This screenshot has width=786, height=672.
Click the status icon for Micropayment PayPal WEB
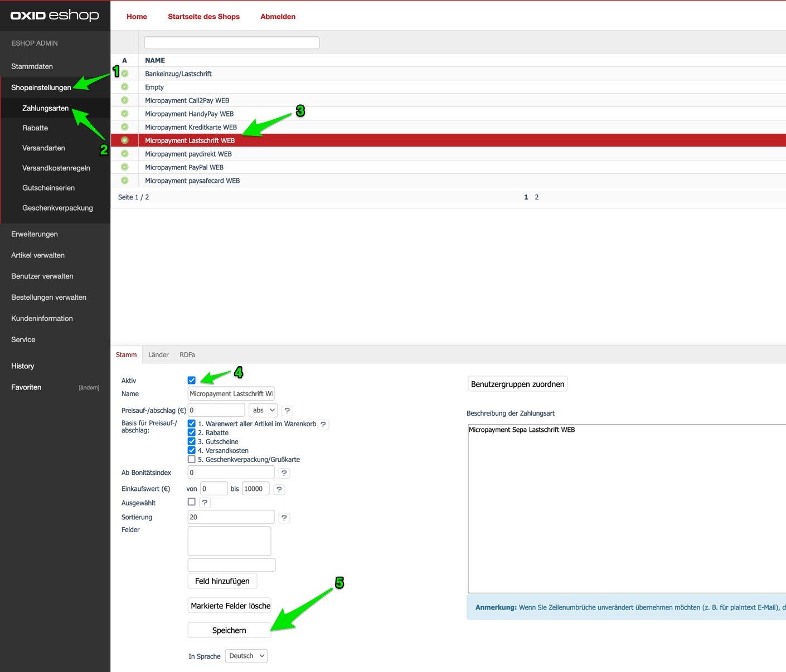coord(125,167)
